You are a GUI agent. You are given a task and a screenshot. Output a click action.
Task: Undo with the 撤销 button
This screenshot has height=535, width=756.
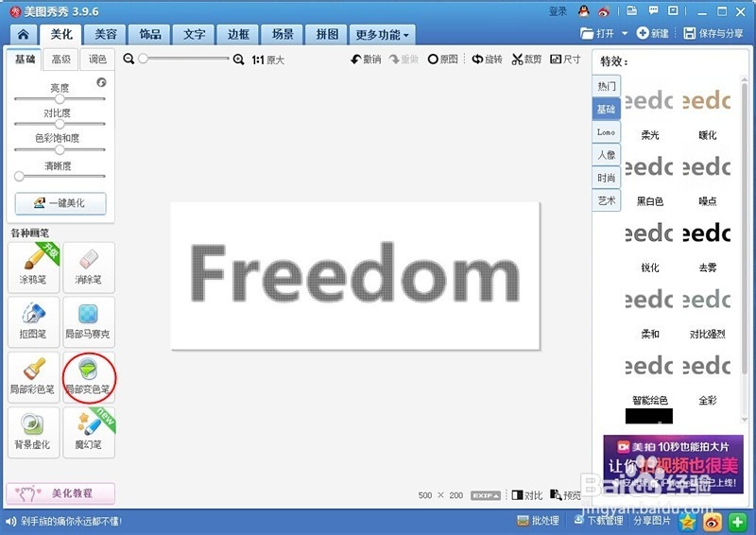(x=366, y=60)
